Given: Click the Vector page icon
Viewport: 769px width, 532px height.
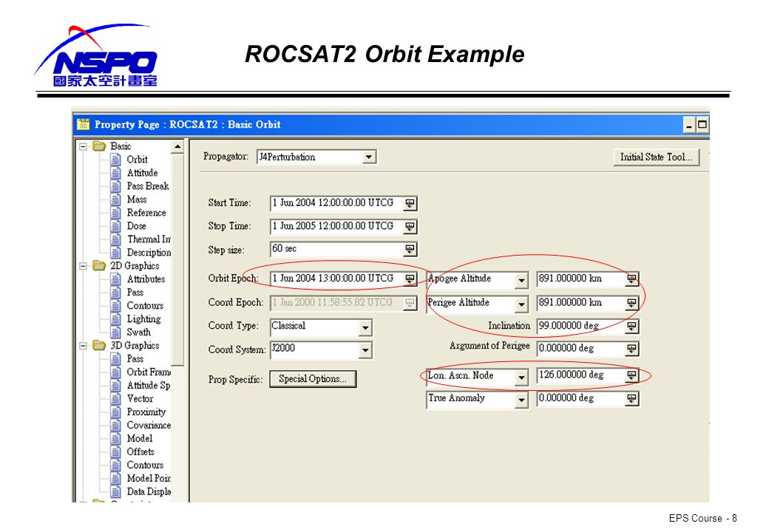Looking at the screenshot, I should pyautogui.click(x=115, y=399).
